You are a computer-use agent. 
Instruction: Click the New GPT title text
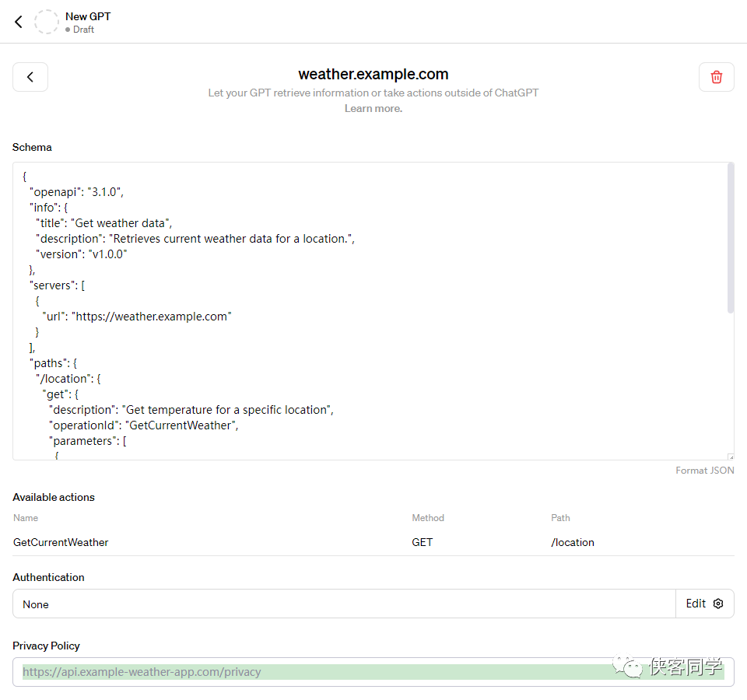click(x=88, y=16)
